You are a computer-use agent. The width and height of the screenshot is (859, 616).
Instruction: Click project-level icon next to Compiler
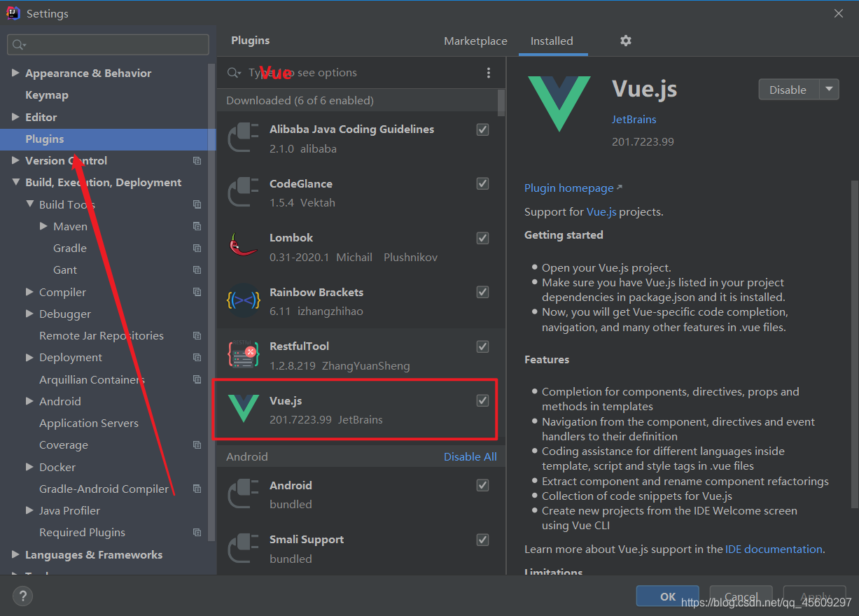[x=197, y=292]
